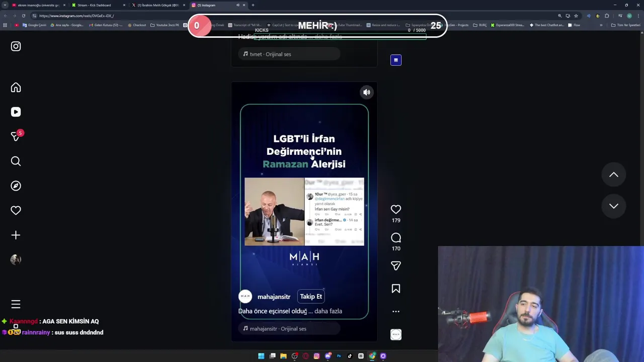Click audio thumbnail below reel options
Screen dimensions: 644x362
click(396, 334)
